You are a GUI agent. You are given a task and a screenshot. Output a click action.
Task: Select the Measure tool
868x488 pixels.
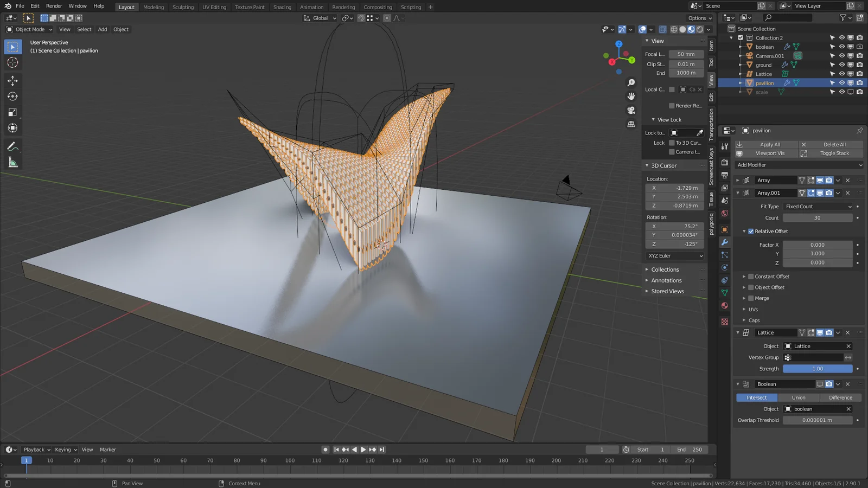click(x=12, y=162)
